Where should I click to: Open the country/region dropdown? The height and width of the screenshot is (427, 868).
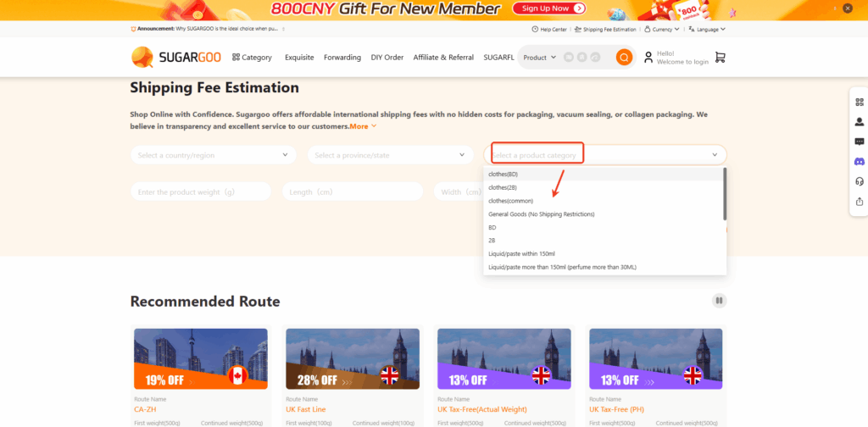214,155
